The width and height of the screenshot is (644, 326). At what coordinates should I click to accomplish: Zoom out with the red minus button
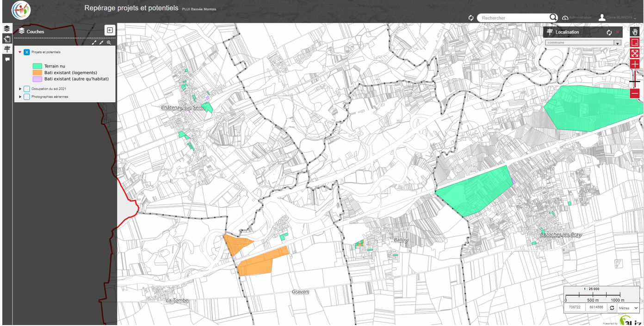(635, 93)
